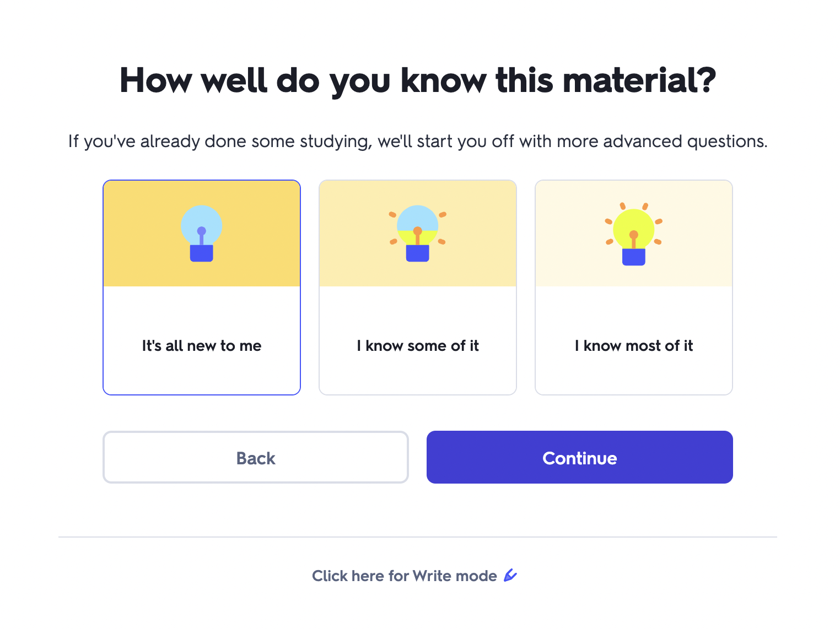The width and height of the screenshot is (840, 629).
Task: Click the orange rays around the lit bulb
Action: pos(634,224)
